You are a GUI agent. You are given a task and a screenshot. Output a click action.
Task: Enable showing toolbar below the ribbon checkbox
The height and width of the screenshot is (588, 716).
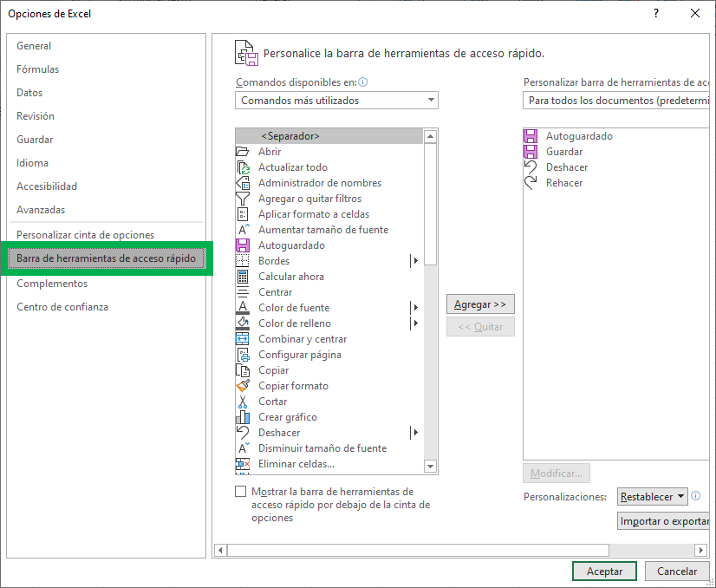[x=241, y=492]
